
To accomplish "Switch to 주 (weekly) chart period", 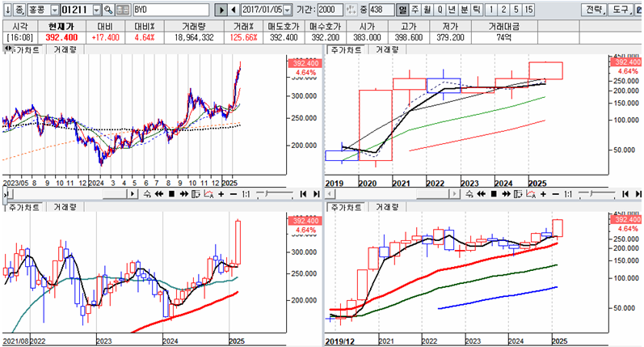I will click(x=416, y=10).
